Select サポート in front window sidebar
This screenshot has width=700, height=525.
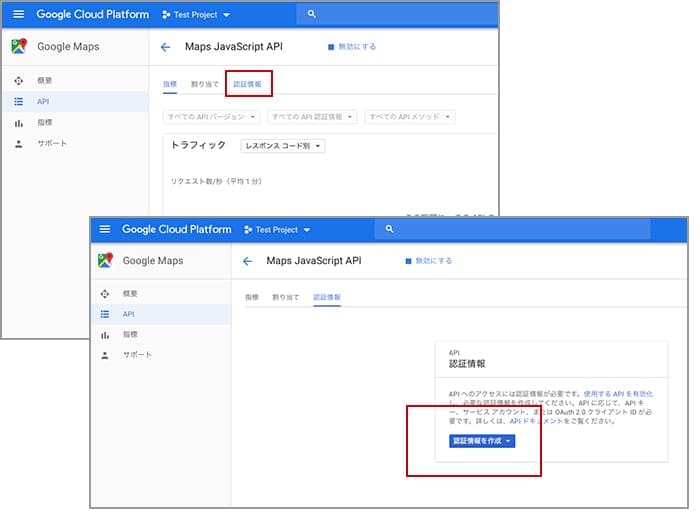coord(161,355)
